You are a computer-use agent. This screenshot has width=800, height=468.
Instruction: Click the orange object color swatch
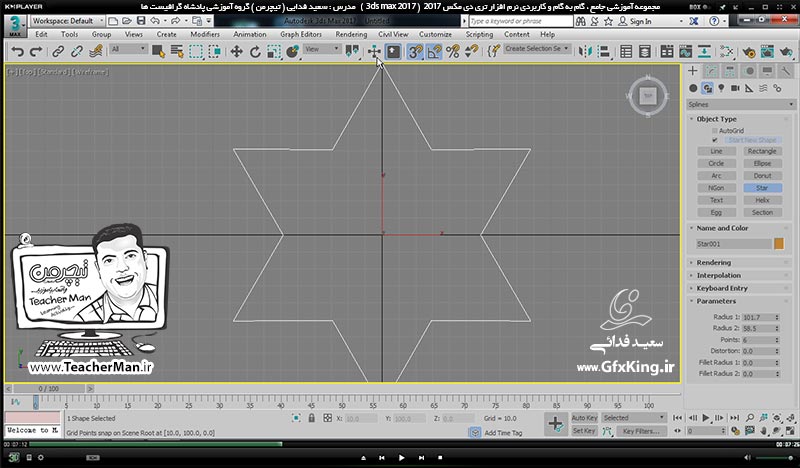[x=779, y=244]
